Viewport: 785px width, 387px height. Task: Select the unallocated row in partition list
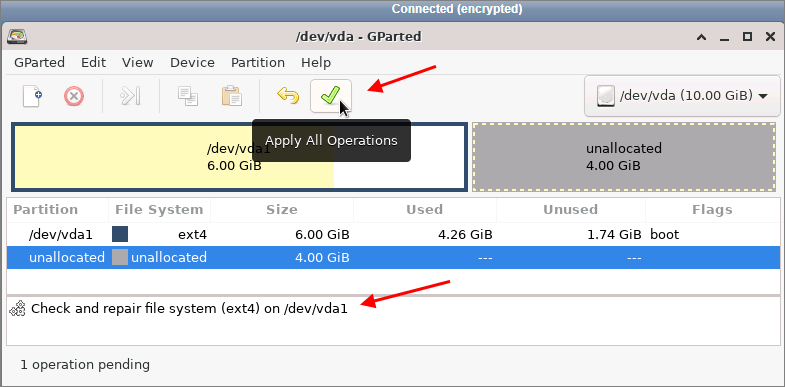(x=393, y=257)
